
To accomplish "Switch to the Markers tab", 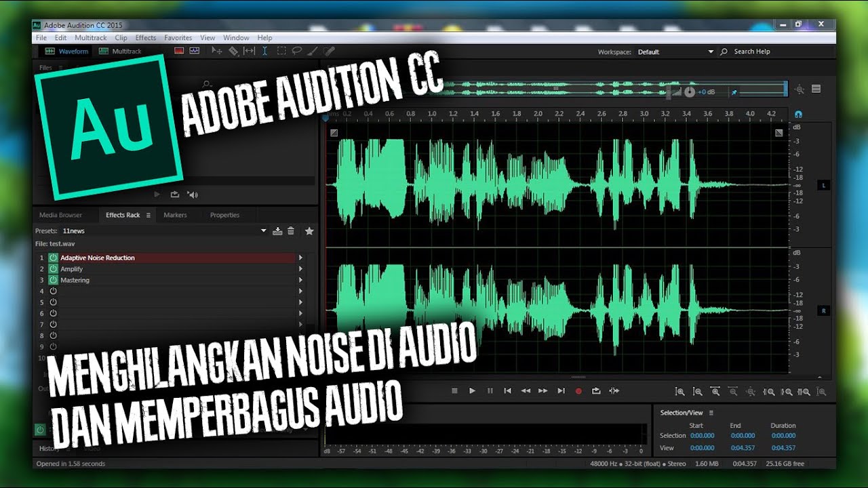I will (x=175, y=215).
